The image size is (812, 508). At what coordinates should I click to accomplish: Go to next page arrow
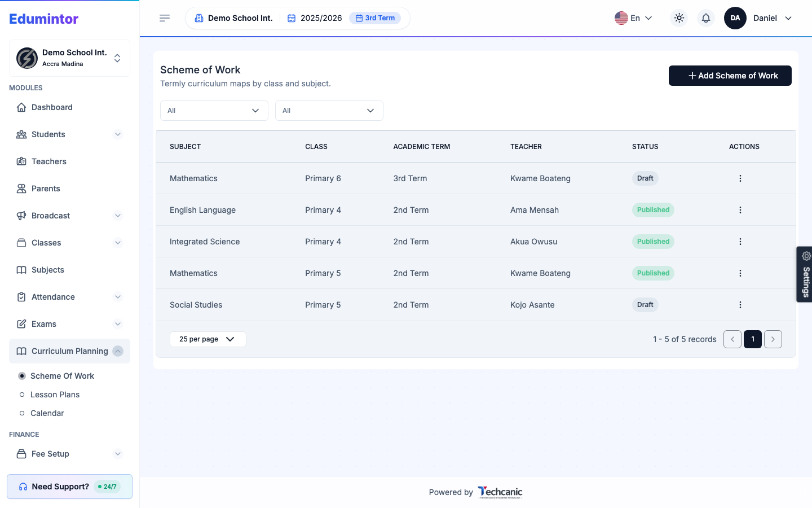click(x=773, y=339)
